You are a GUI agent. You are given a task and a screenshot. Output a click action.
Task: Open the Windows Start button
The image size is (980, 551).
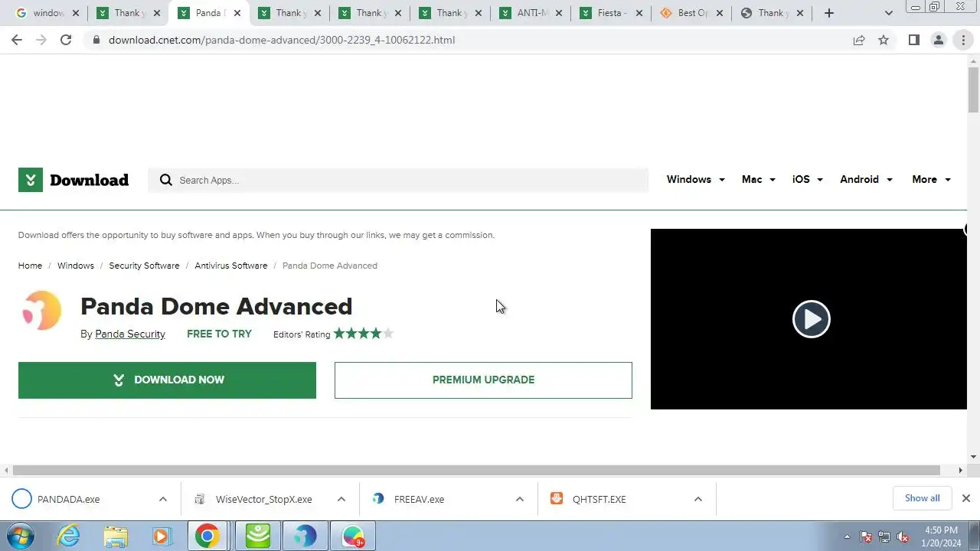click(x=21, y=536)
